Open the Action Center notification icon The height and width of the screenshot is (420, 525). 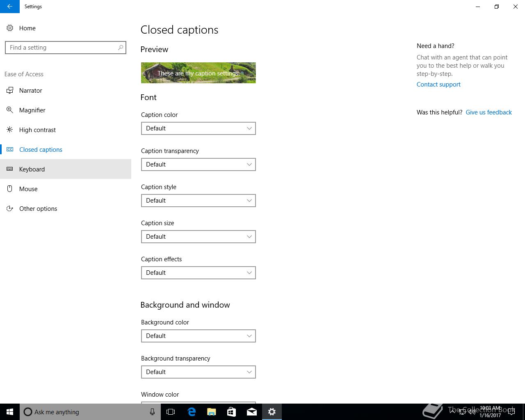click(511, 412)
